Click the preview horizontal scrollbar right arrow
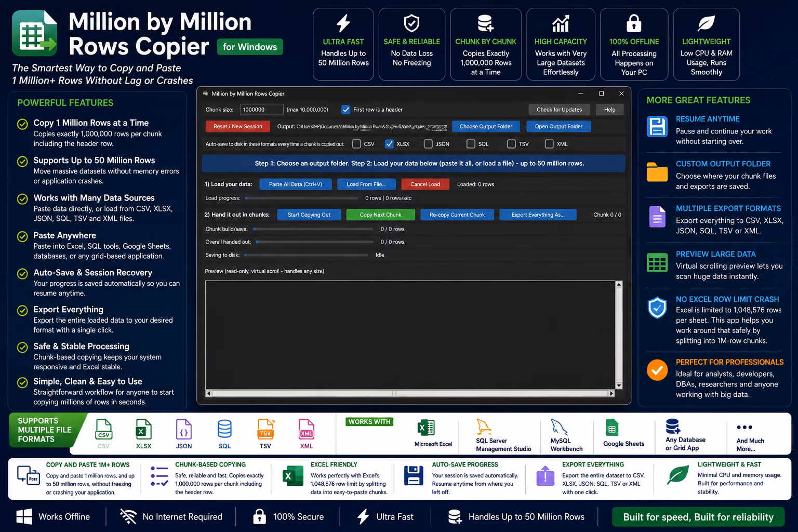The width and height of the screenshot is (798, 532). click(x=611, y=393)
